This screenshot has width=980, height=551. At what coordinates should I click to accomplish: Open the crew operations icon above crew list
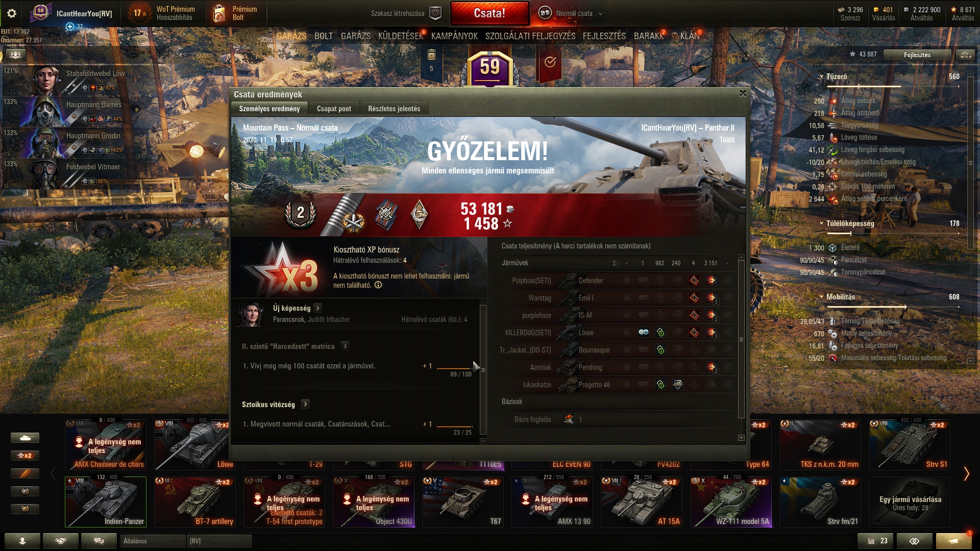(x=16, y=55)
